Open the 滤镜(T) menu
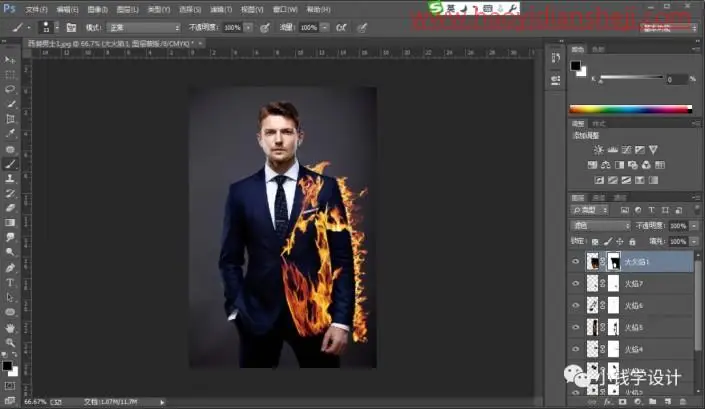This screenshot has width=705, height=409. [221, 9]
